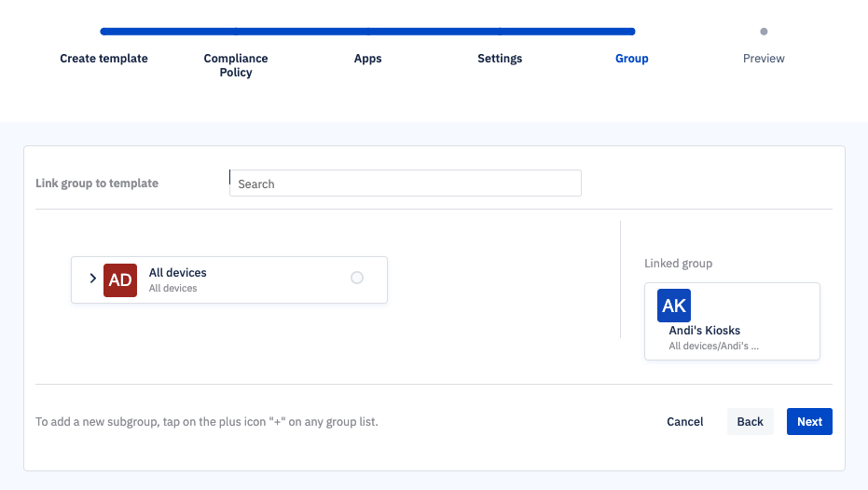Switch to the Apps step
868x490 pixels.
pyautogui.click(x=367, y=58)
